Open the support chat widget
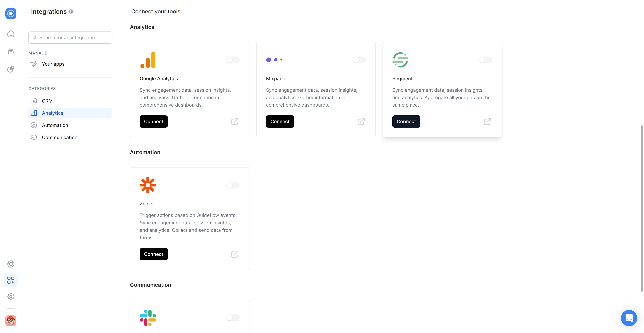 coord(629,318)
